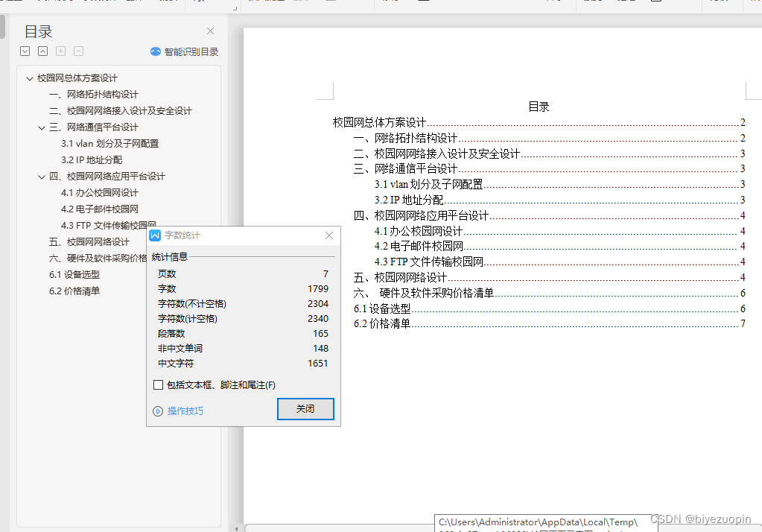Click the 字符数(计空格) value 2340
This screenshot has width=762, height=532.
[318, 318]
